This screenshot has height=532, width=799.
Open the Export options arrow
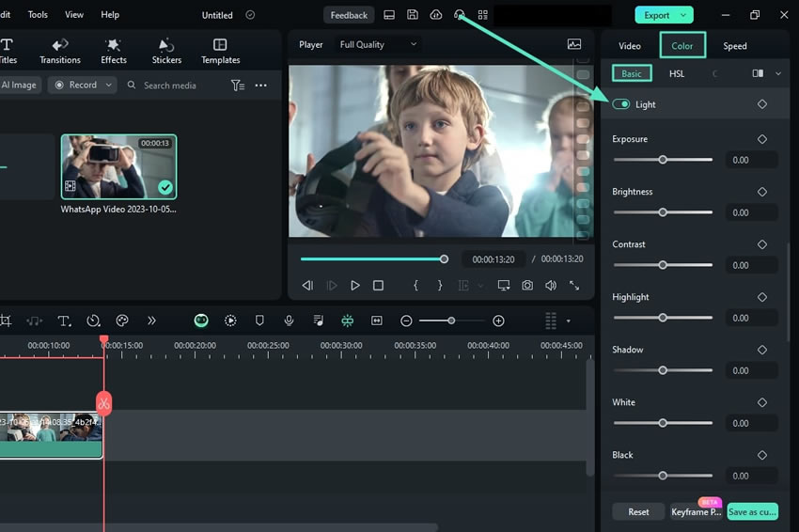click(x=683, y=15)
